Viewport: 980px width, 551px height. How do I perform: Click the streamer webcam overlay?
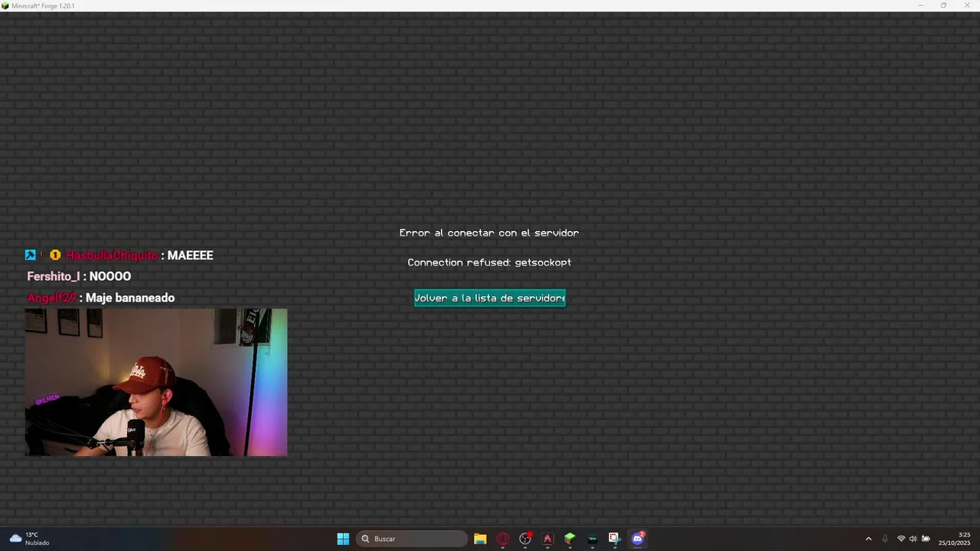click(x=156, y=383)
